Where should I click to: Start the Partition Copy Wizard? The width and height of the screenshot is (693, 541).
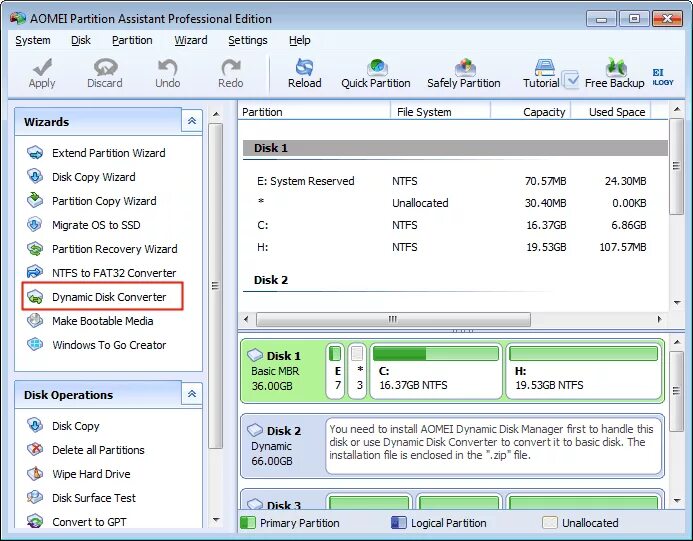pyautogui.click(x=104, y=201)
